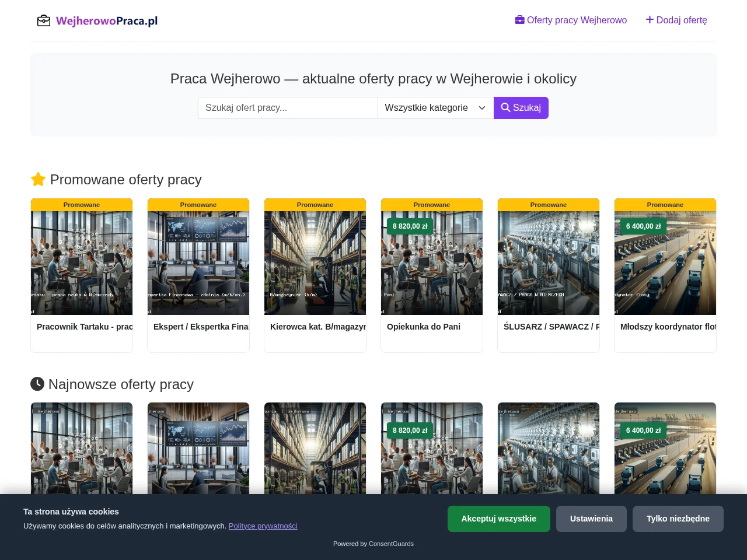Click the Szukaj ofert pracy search field
Screen dimensions: 747x560
[x=288, y=108]
